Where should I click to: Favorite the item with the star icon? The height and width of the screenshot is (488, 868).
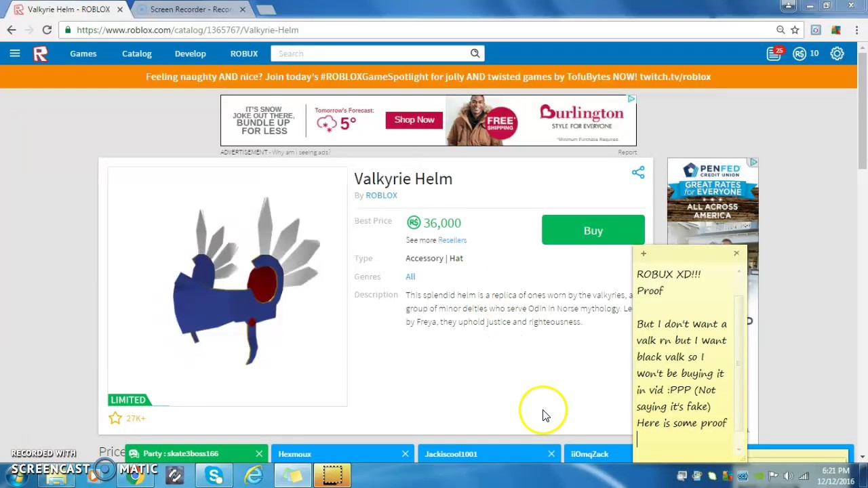115,418
